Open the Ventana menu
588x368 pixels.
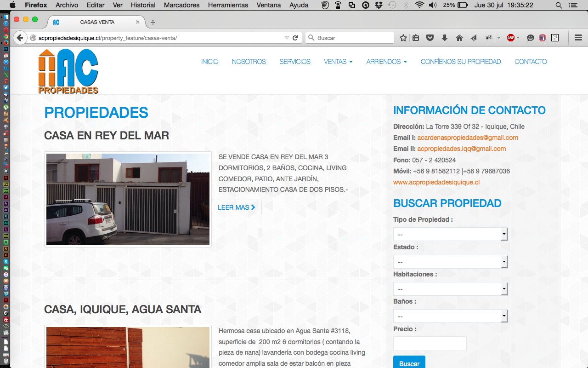(269, 5)
